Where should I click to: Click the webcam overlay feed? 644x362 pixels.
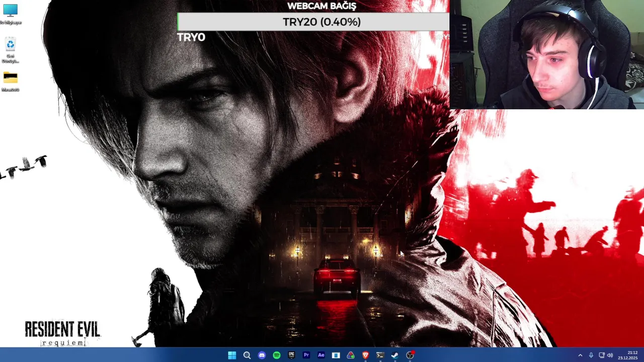(546, 54)
